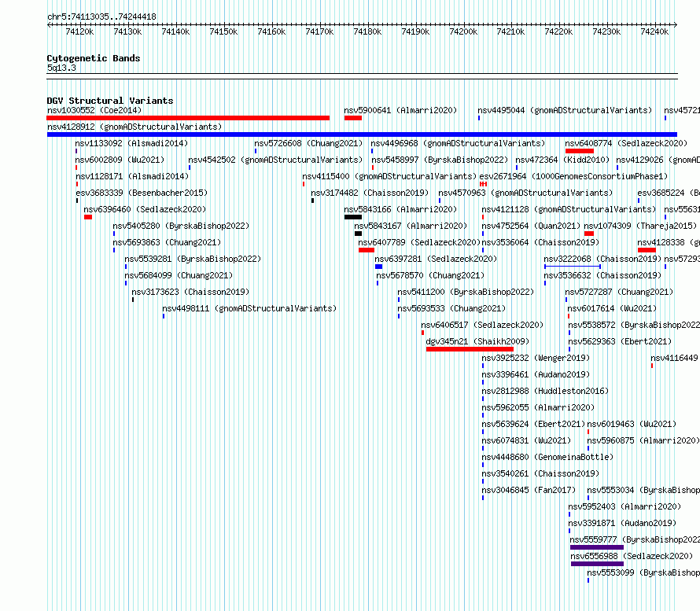Follow the nsv3396461 (Audano2019) link
The width and height of the screenshot is (700, 611).
536,374
